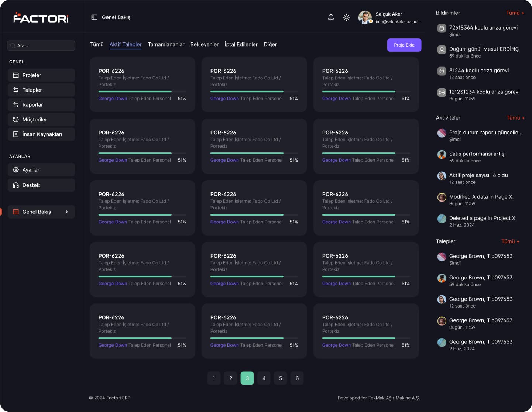Image resolution: width=532 pixels, height=412 pixels.
Task: Open İnsan Kaynakları in the sidebar
Action: click(x=41, y=134)
